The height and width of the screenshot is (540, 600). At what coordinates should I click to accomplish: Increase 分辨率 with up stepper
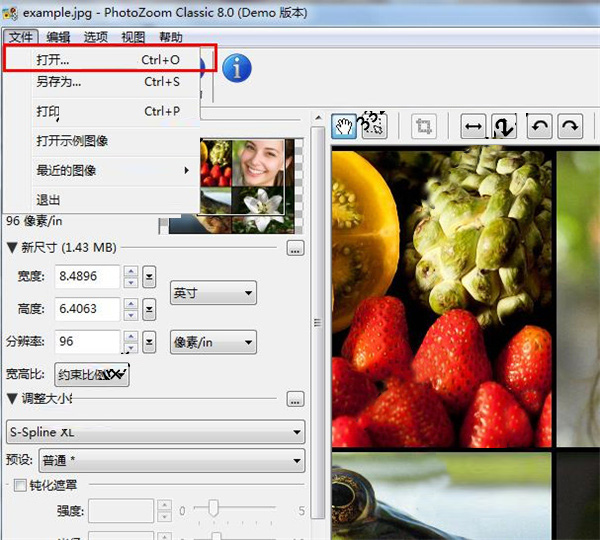click(x=131, y=336)
